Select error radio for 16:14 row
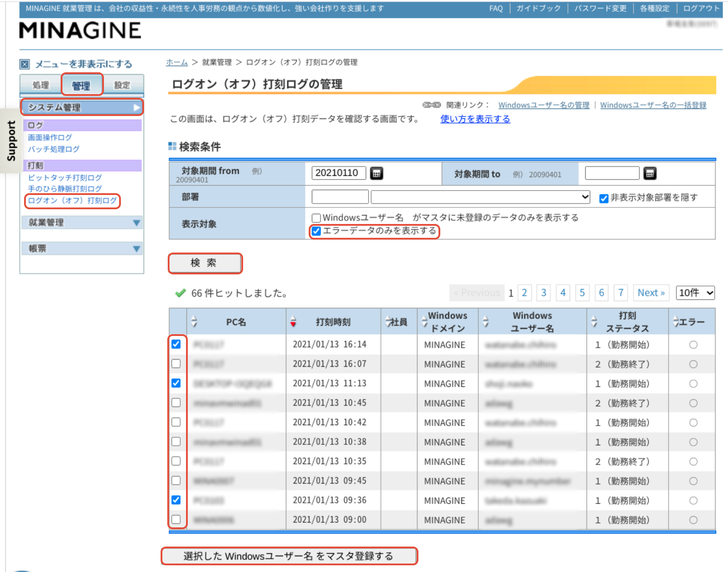The image size is (728, 572). [693, 344]
